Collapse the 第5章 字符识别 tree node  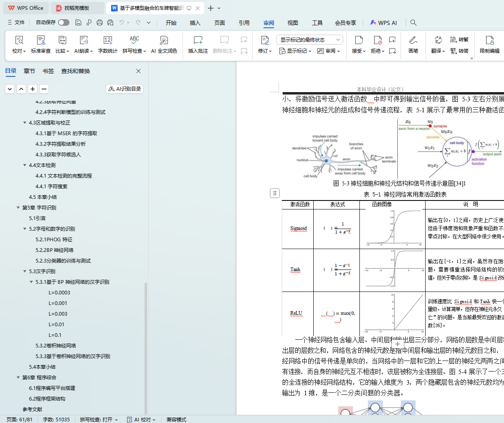point(18,208)
